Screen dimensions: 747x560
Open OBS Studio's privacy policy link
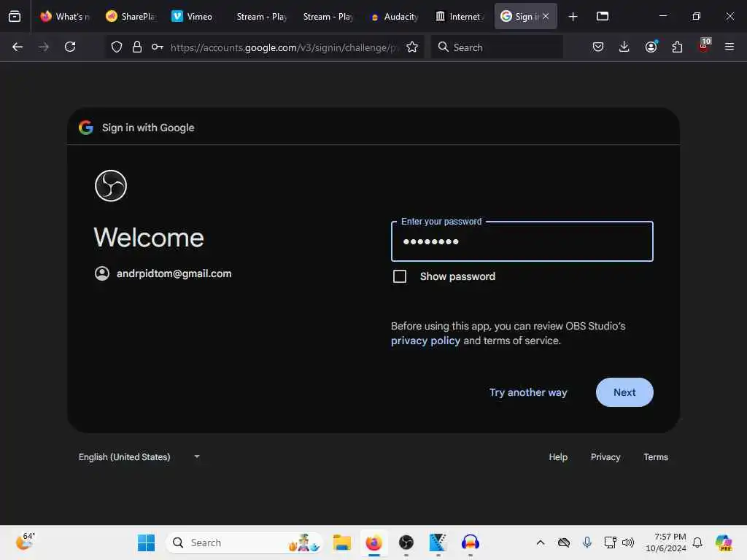[x=425, y=341]
